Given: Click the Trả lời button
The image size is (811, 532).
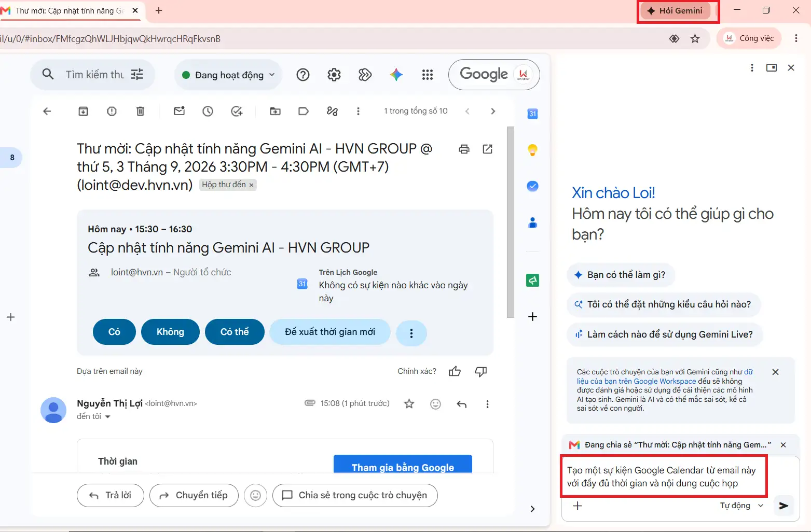Looking at the screenshot, I should [x=110, y=495].
